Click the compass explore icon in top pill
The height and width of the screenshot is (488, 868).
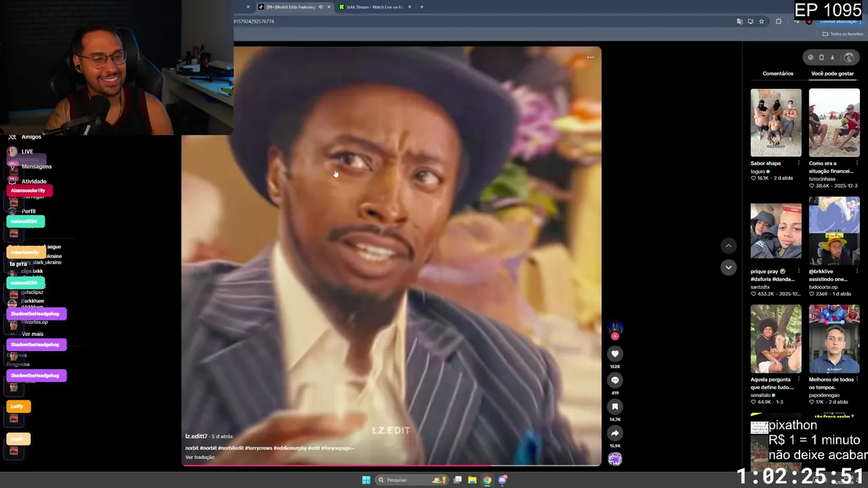810,58
